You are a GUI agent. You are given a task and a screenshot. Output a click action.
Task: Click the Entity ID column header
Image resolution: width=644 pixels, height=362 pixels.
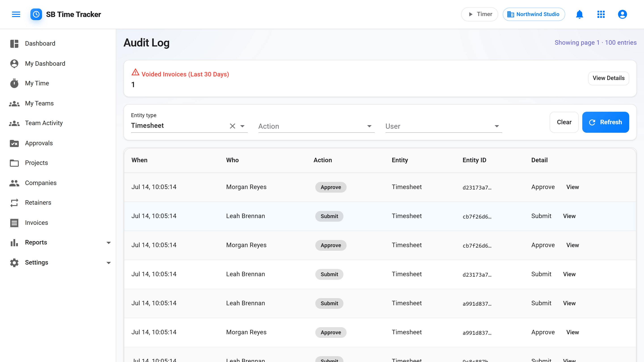tap(474, 160)
